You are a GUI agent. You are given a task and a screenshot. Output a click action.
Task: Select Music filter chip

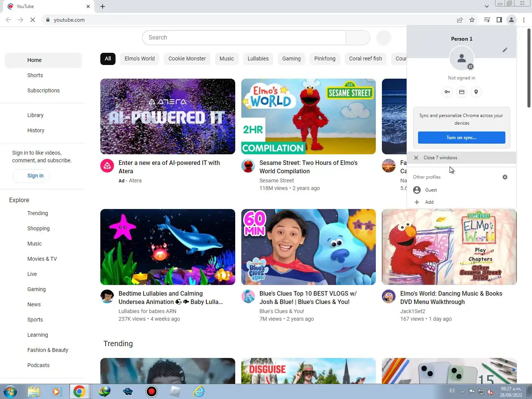[227, 59]
